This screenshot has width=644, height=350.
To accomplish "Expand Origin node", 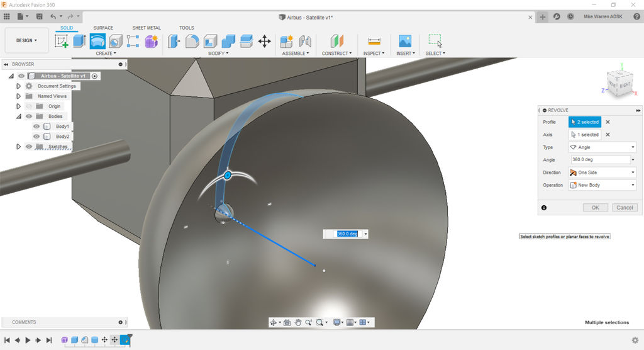I will point(18,106).
